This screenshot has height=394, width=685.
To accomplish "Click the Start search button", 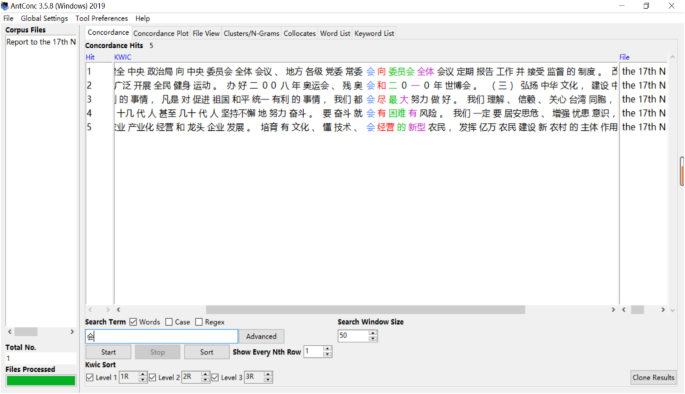I will pos(108,352).
